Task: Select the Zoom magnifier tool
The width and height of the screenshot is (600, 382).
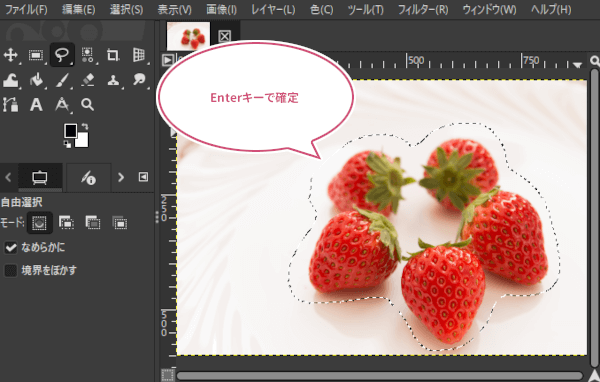Action: pos(88,104)
